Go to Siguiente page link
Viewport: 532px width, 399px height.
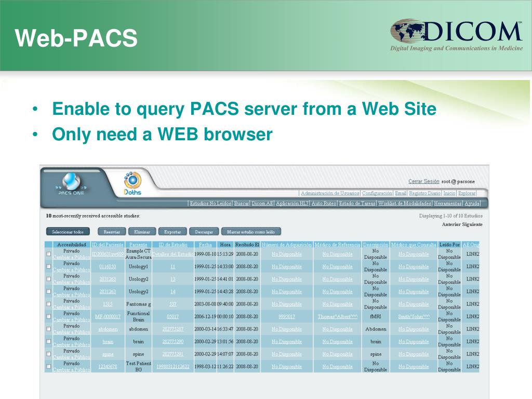click(472, 224)
